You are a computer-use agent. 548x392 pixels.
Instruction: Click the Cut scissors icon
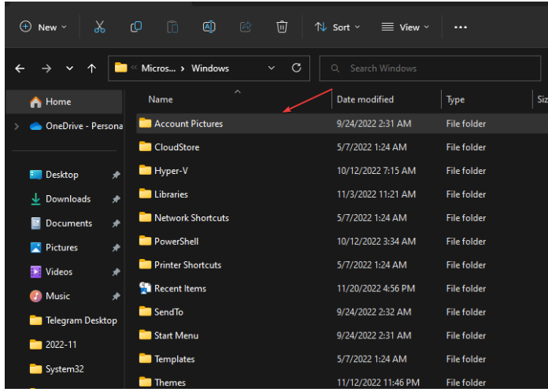(x=99, y=27)
